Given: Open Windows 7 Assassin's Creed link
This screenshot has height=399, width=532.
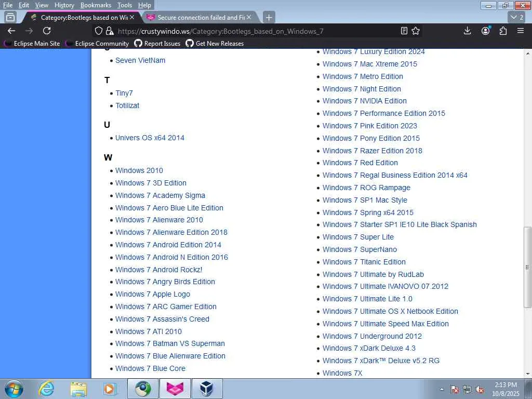Looking at the screenshot, I should click(162, 319).
